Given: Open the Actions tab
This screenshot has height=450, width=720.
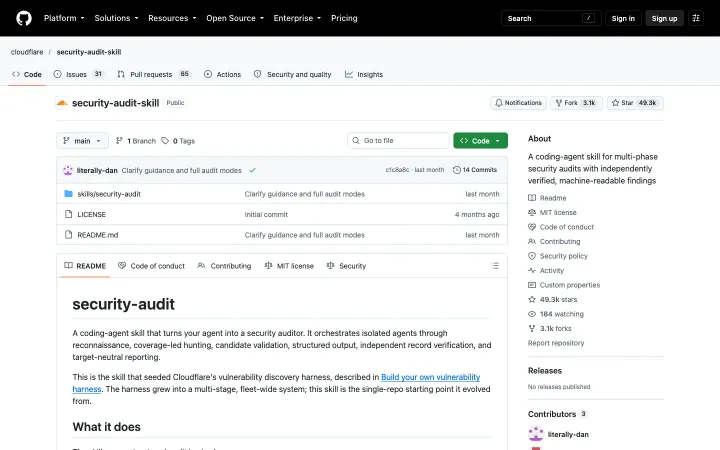Looking at the screenshot, I should point(222,74).
